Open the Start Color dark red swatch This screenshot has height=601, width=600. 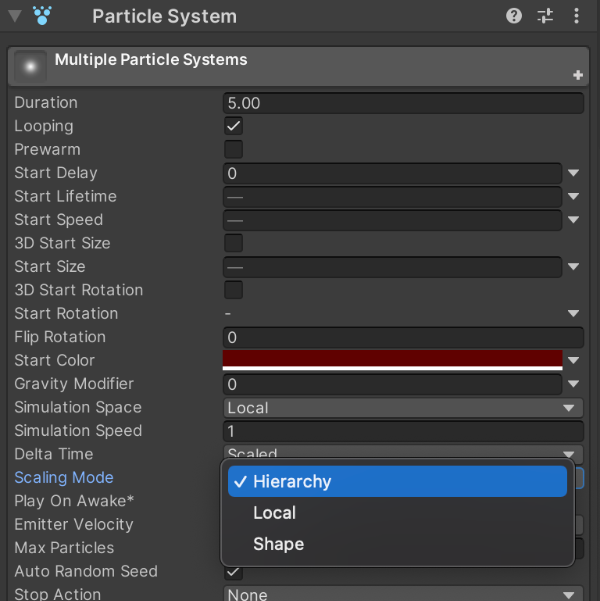click(393, 360)
